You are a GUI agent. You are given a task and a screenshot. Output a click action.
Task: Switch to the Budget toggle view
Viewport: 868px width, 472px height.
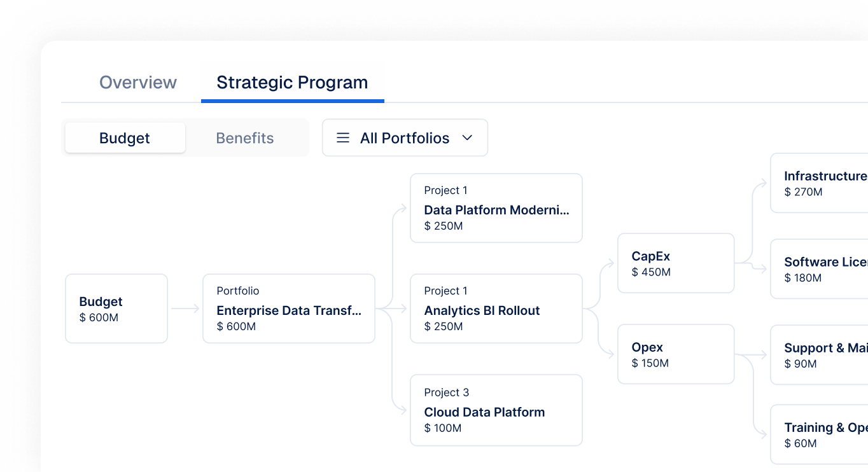point(125,137)
